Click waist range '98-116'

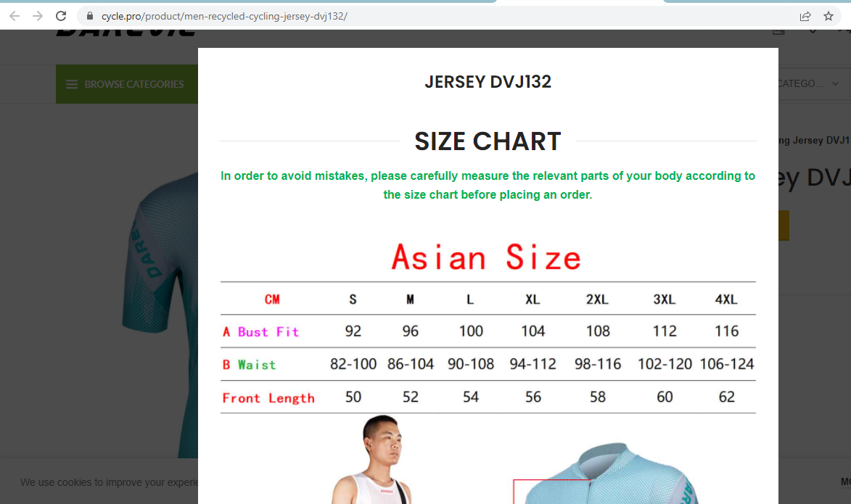[598, 364]
